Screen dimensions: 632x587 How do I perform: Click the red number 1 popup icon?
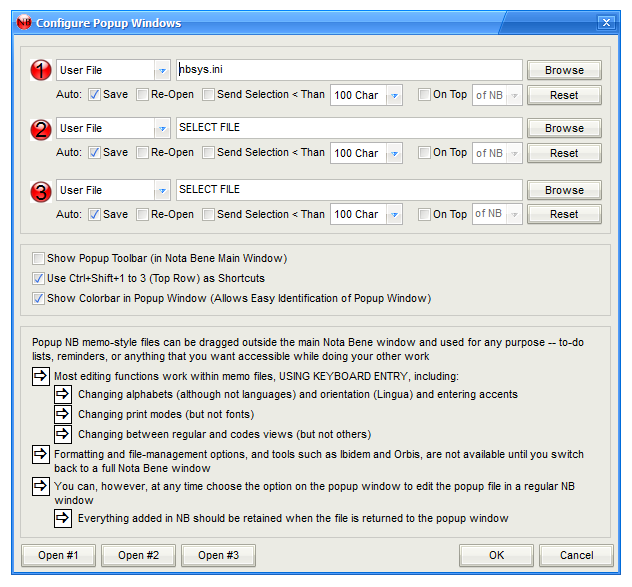[x=40, y=70]
